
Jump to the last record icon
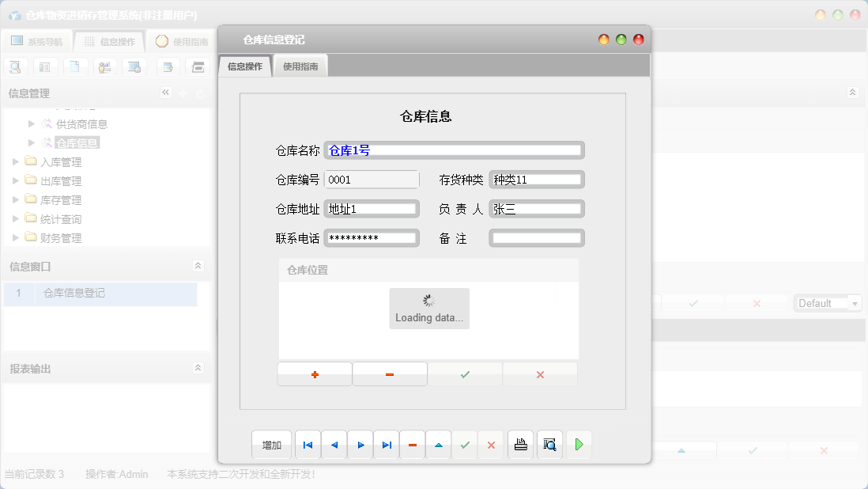tap(386, 444)
